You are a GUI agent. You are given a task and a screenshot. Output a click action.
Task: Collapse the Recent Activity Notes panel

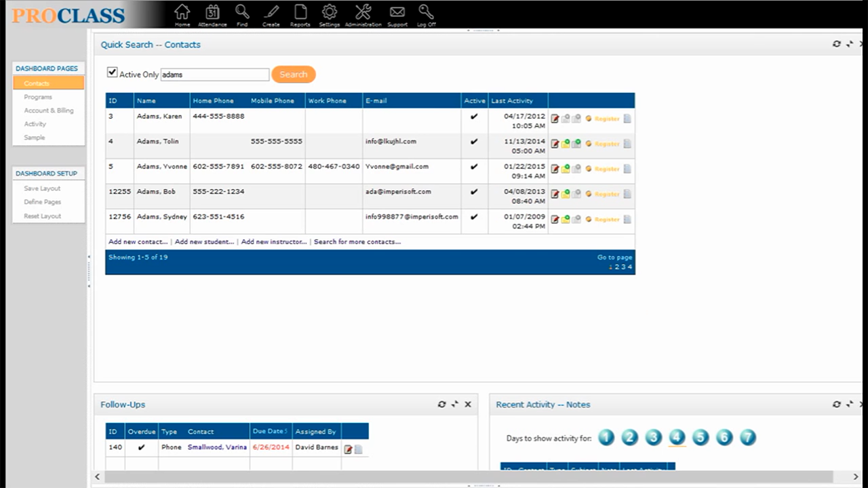click(x=850, y=404)
